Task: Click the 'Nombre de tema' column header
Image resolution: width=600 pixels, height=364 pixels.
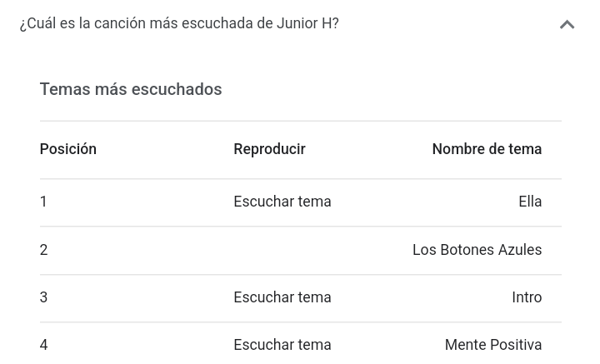Action: coord(487,149)
